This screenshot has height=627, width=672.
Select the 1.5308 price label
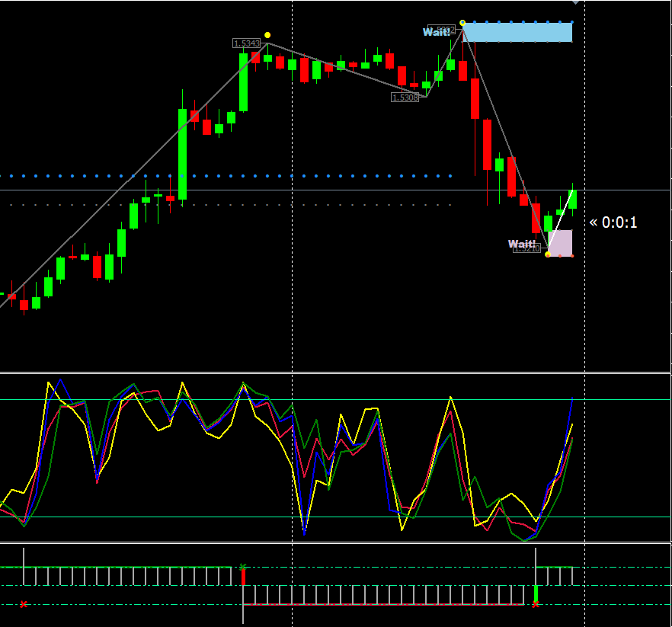tap(405, 98)
